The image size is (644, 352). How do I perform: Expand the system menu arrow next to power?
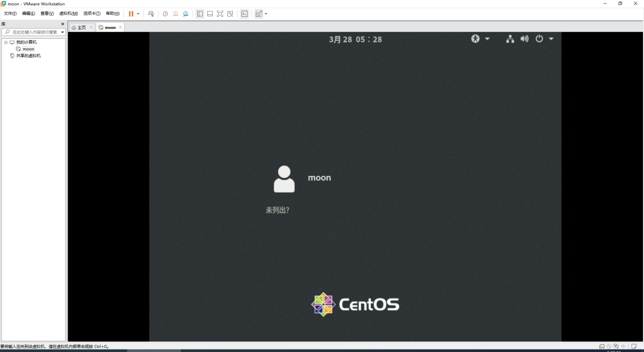pos(551,39)
